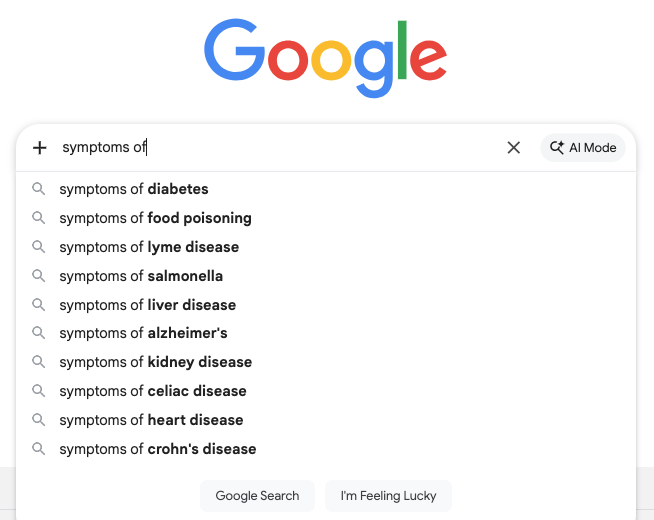Click magnifier icon beside salmonella suggestion
Screen dimensions: 654x520
(39, 276)
